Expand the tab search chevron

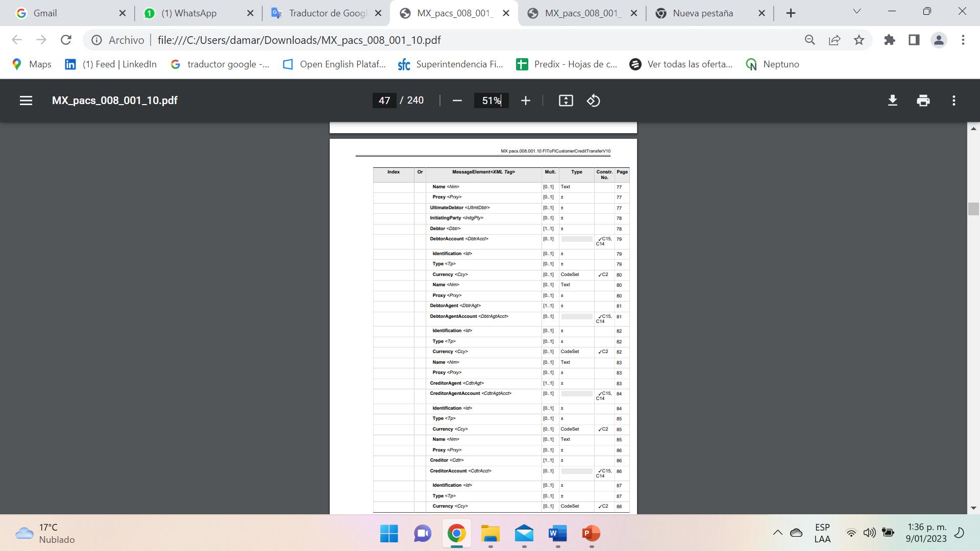click(x=857, y=12)
